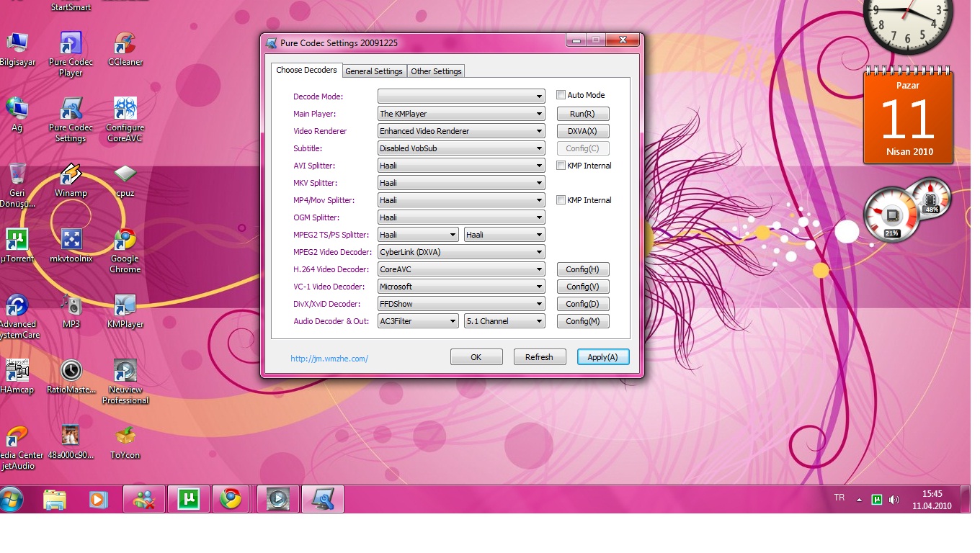Click the Config(V) button
Viewport: 980px width, 553px height.
[583, 287]
